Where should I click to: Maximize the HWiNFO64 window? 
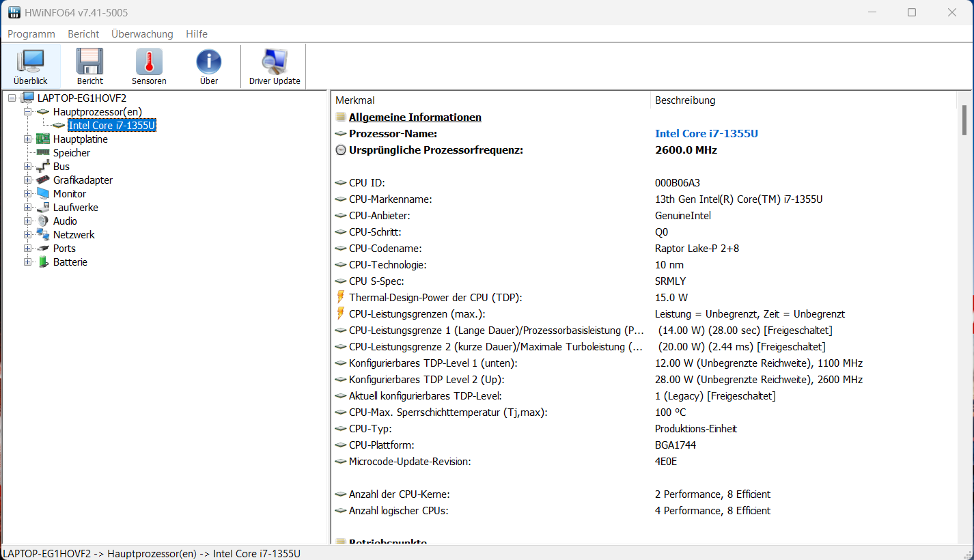point(912,12)
